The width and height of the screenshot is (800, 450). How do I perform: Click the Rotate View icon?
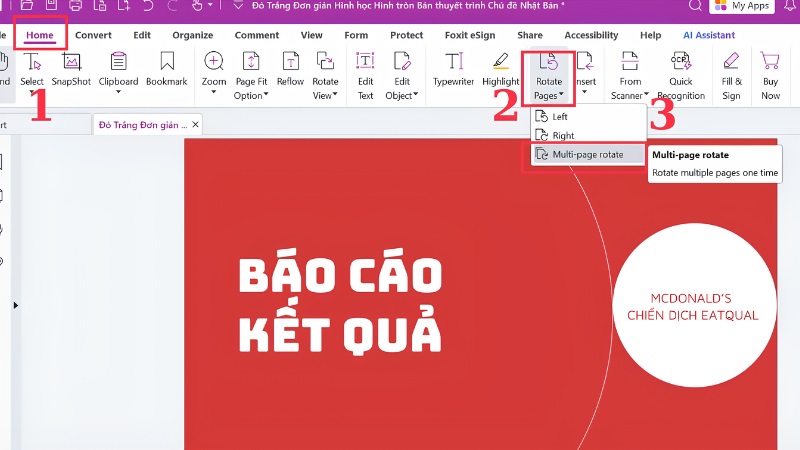[325, 61]
